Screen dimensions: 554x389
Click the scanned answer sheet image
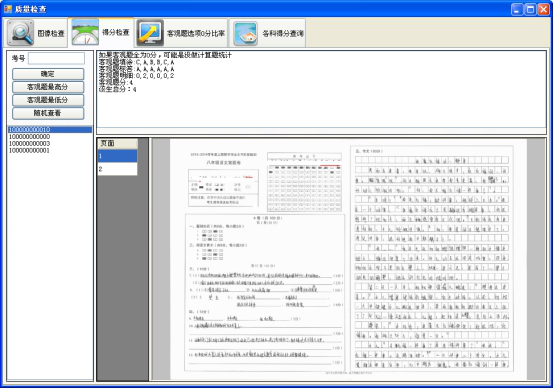coord(348,259)
